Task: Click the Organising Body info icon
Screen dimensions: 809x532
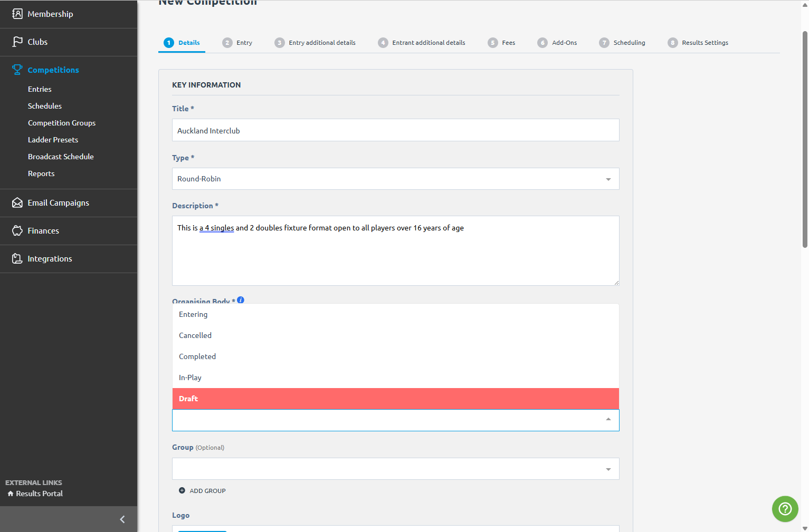Action: click(241, 300)
